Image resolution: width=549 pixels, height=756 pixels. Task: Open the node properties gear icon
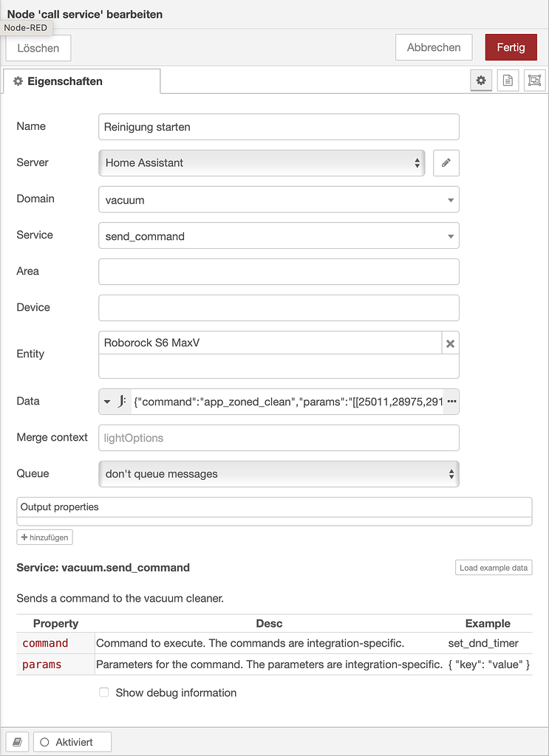click(x=481, y=80)
